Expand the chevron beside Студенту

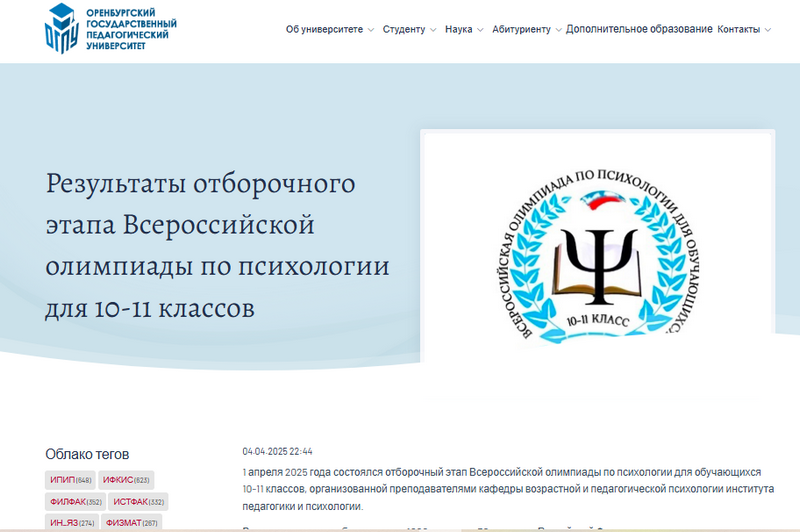tap(433, 30)
